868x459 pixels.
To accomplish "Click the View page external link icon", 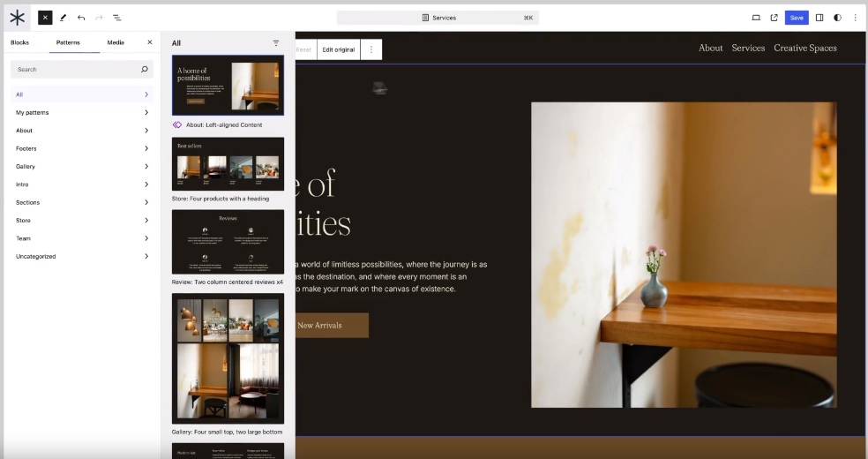I will pyautogui.click(x=774, y=18).
